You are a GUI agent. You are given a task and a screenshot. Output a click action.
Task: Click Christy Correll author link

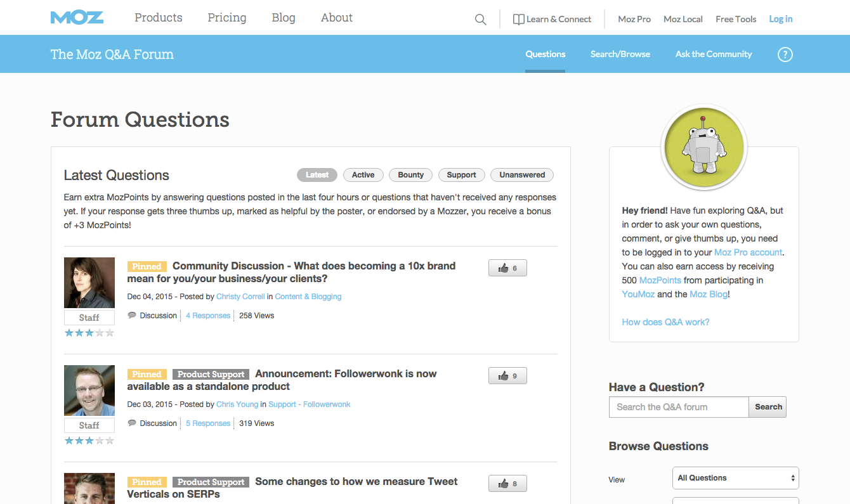tap(240, 297)
